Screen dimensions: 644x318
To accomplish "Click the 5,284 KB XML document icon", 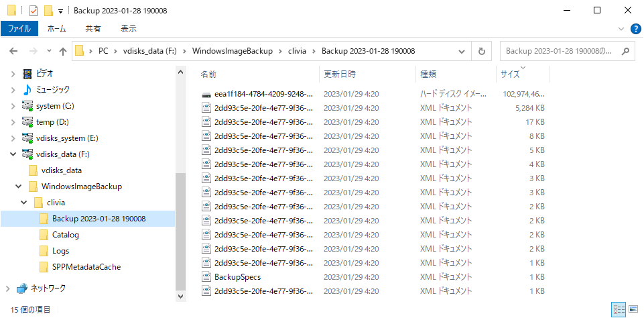I will 206,108.
